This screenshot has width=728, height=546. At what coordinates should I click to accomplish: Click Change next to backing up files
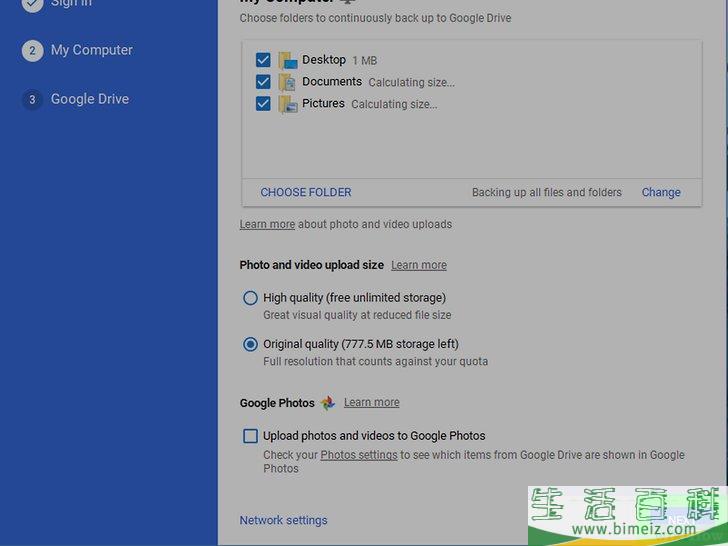pyautogui.click(x=661, y=192)
